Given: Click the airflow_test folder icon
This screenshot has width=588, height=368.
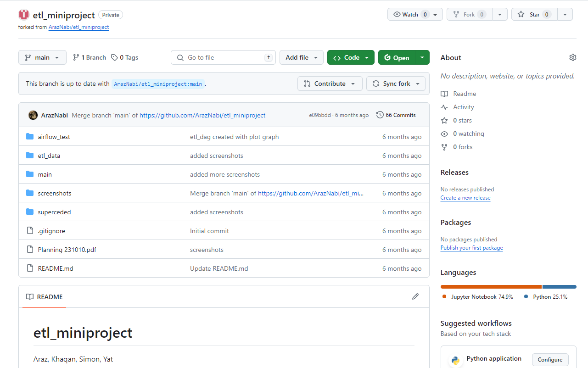Looking at the screenshot, I should tap(30, 137).
